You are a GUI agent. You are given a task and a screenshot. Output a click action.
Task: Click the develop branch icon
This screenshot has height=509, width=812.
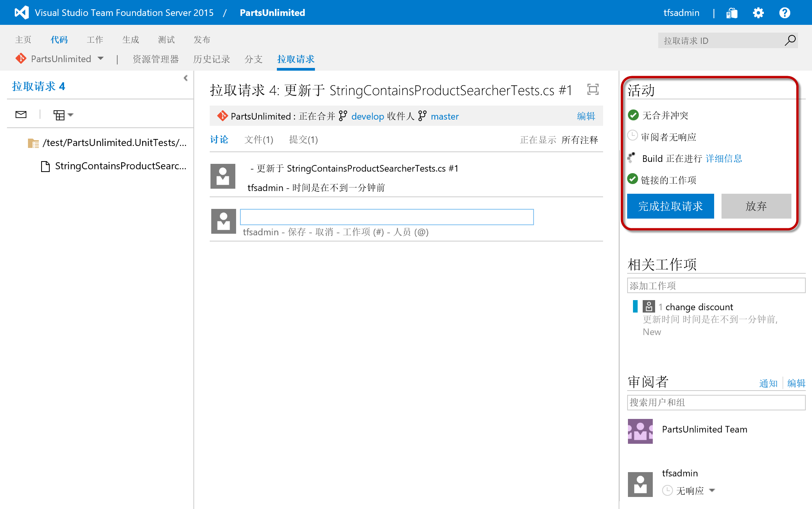tap(343, 116)
